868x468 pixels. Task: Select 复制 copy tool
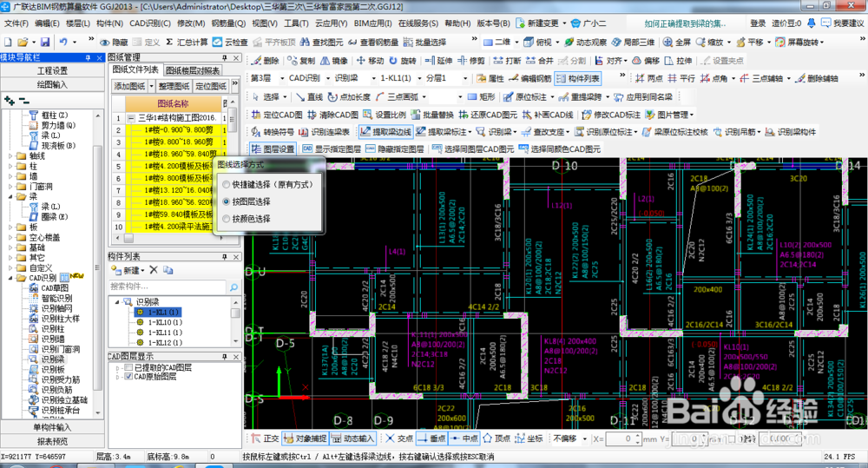pyautogui.click(x=301, y=61)
